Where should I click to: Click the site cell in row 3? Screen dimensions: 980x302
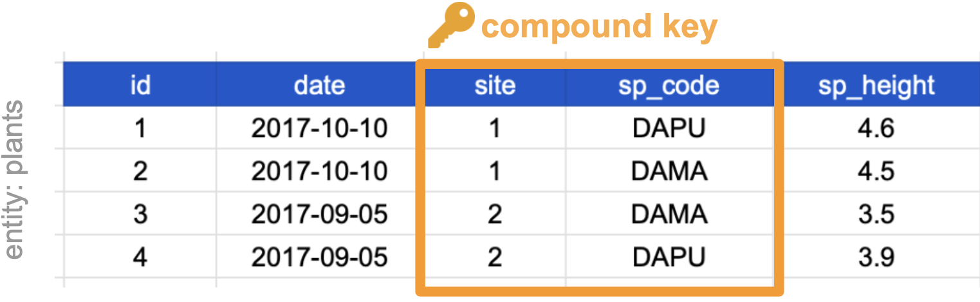click(x=494, y=214)
